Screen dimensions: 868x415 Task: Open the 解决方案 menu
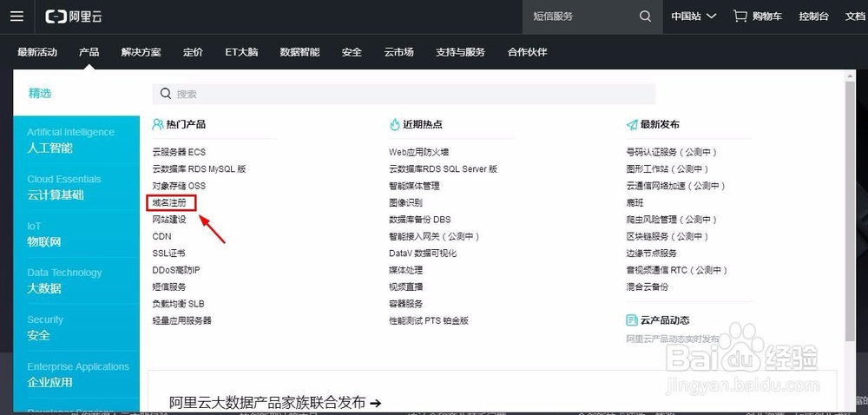(141, 52)
